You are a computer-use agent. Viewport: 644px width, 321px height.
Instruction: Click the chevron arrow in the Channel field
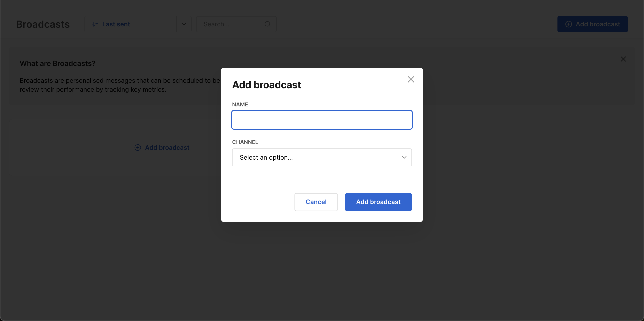[x=404, y=157]
